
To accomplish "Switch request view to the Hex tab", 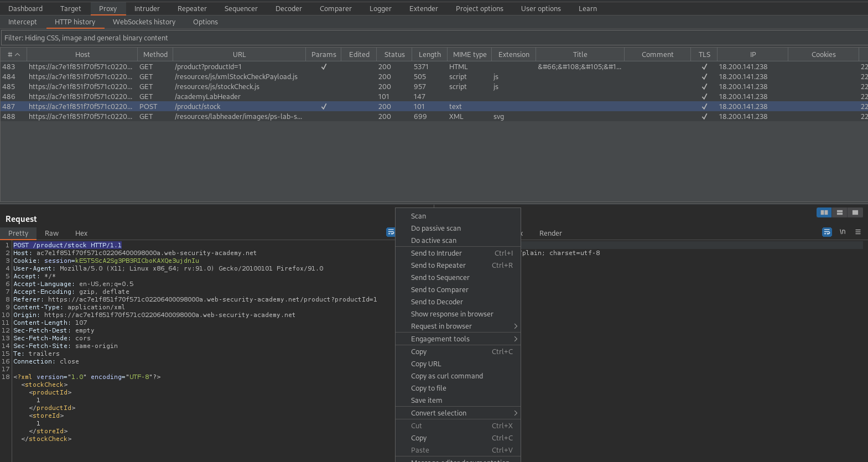I will pyautogui.click(x=81, y=233).
